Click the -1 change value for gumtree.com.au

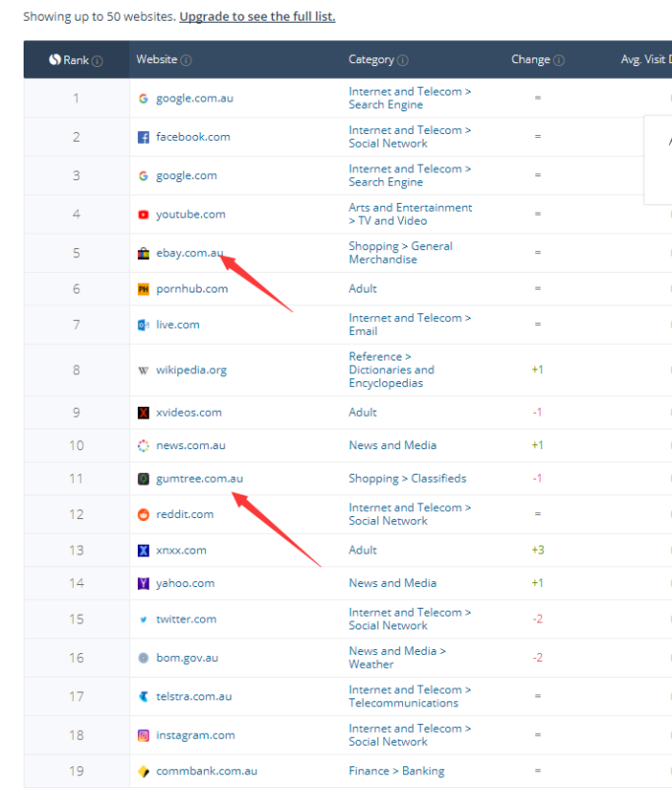[537, 479]
